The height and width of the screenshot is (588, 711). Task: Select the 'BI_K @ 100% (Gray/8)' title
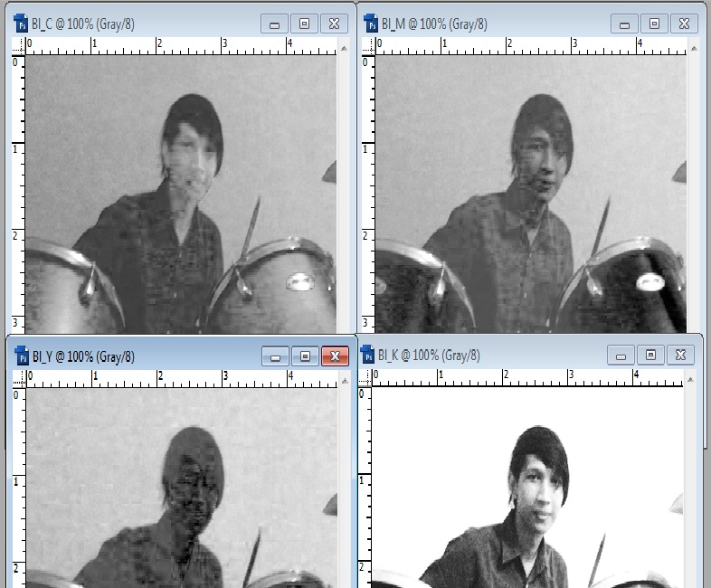click(429, 355)
